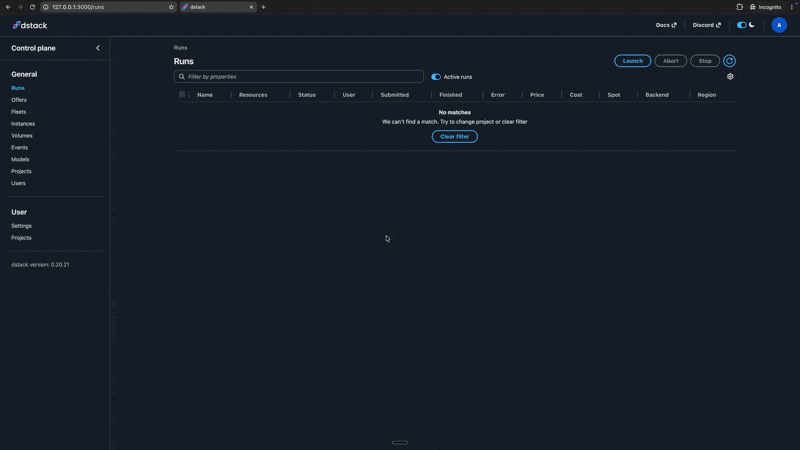Open the Docs external link
Viewport: 800px width, 450px height.
(x=666, y=25)
